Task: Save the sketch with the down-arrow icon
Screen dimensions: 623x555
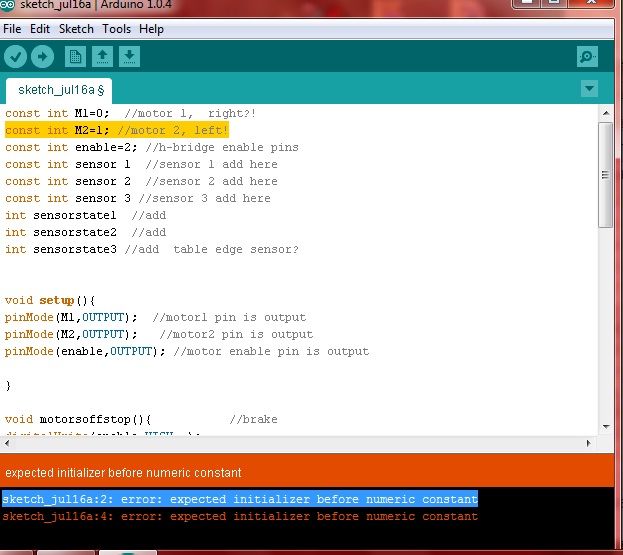Action: pyautogui.click(x=129, y=57)
